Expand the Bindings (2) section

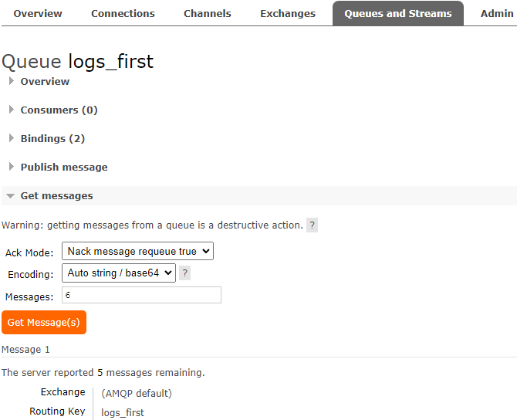(x=52, y=138)
